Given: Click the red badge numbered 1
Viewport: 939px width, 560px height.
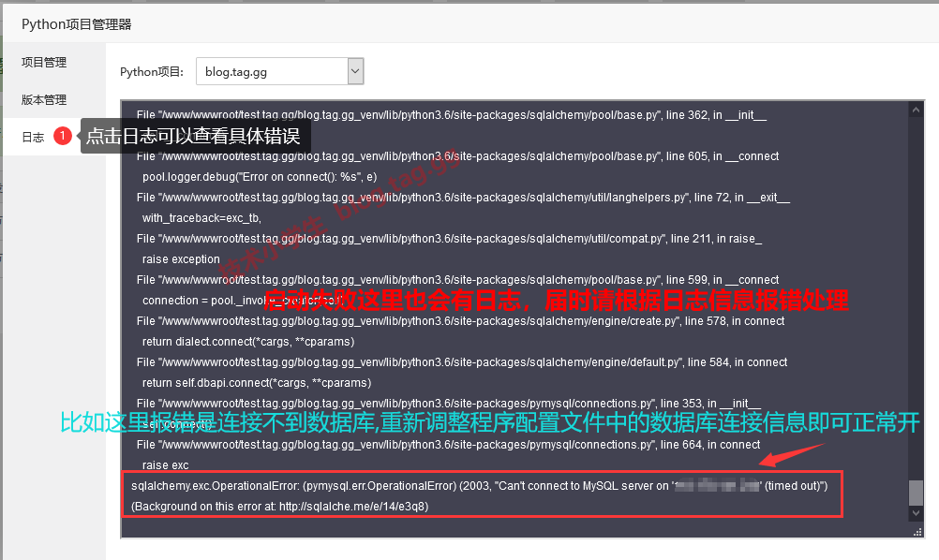Looking at the screenshot, I should pyautogui.click(x=63, y=137).
